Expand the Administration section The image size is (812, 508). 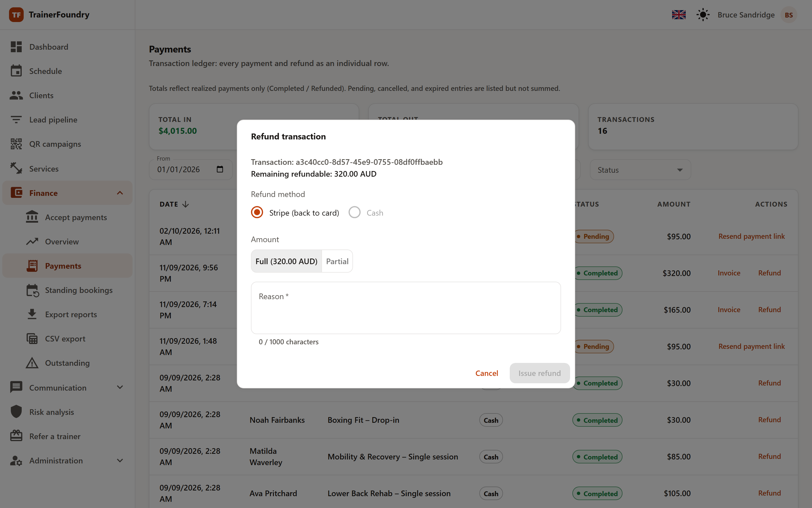click(x=120, y=460)
